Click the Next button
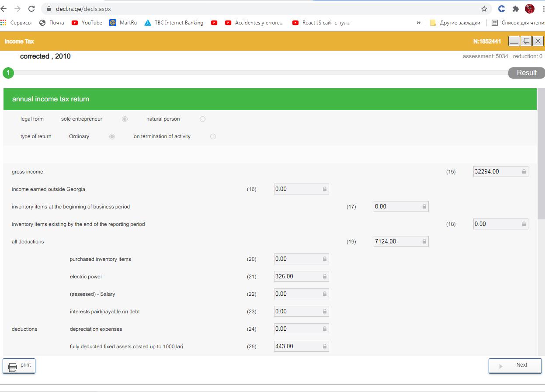Image resolution: width=545 pixels, height=392 pixels. point(515,365)
